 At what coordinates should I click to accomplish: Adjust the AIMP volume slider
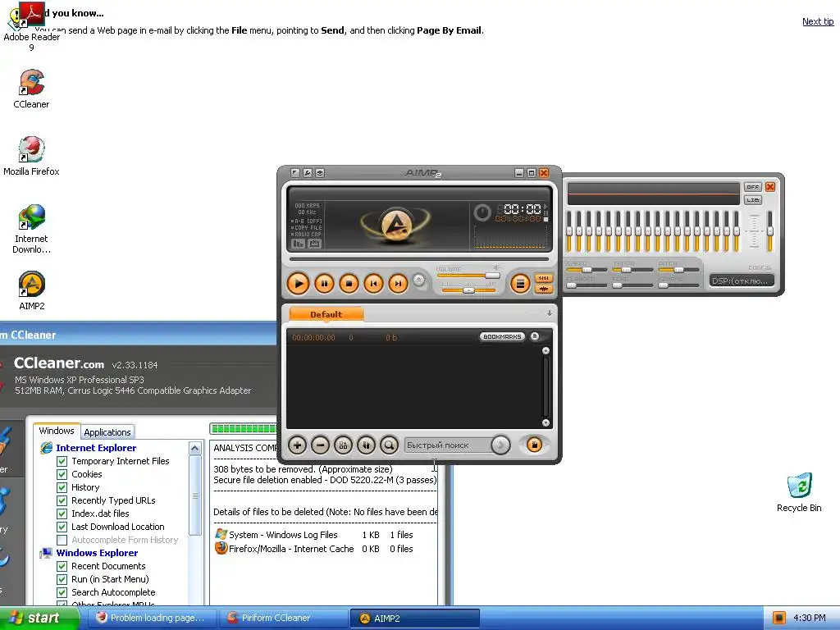[x=468, y=276]
